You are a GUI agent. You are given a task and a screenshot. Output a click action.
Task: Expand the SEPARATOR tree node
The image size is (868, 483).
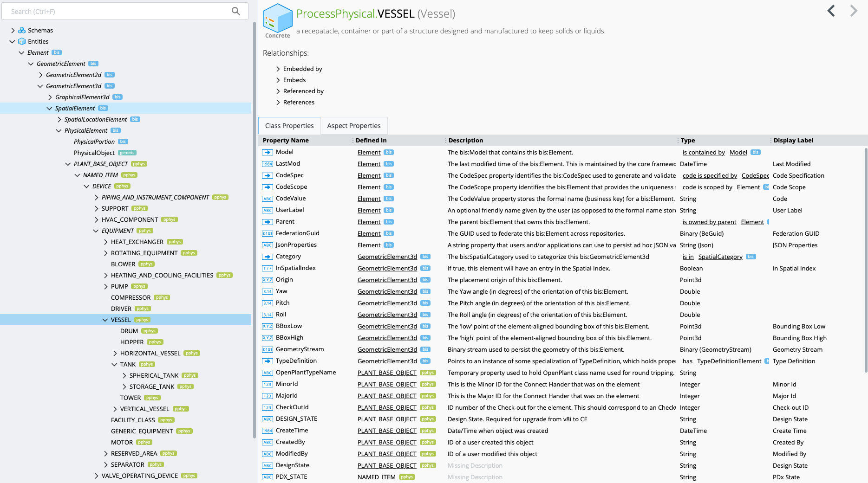tap(105, 464)
